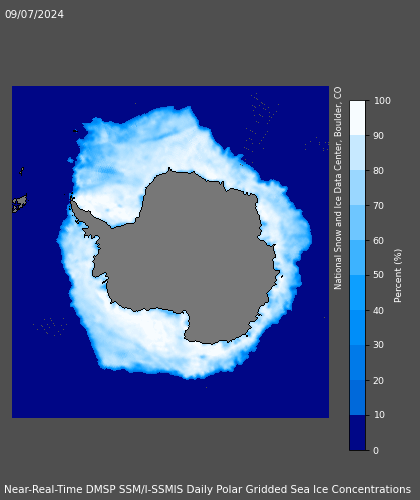Select the 50-60 percent colorbar band
Screen dimensions: 420x500
pyautogui.click(x=357, y=258)
